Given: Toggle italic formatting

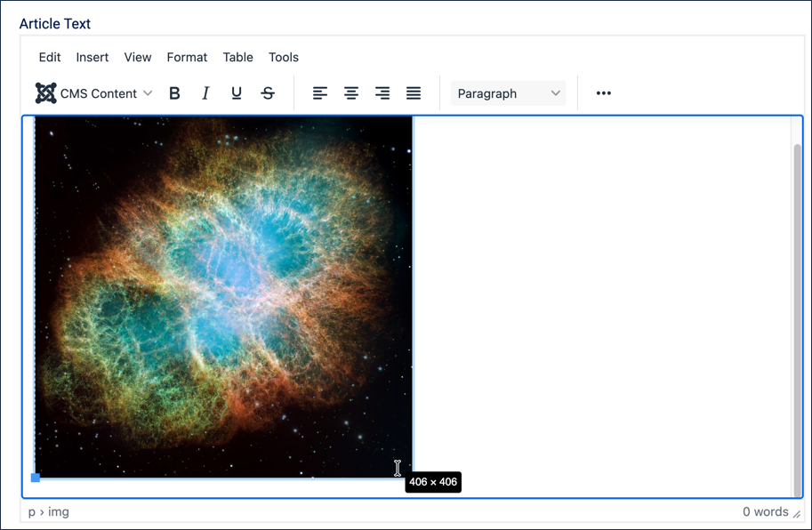Looking at the screenshot, I should coord(205,93).
